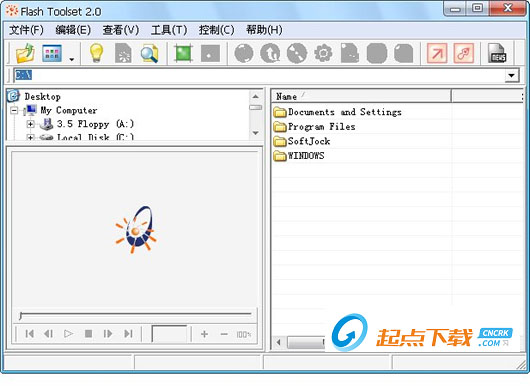Screen dimensions: 530x390
Task: Zoom in with the plus button
Action: pos(204,334)
